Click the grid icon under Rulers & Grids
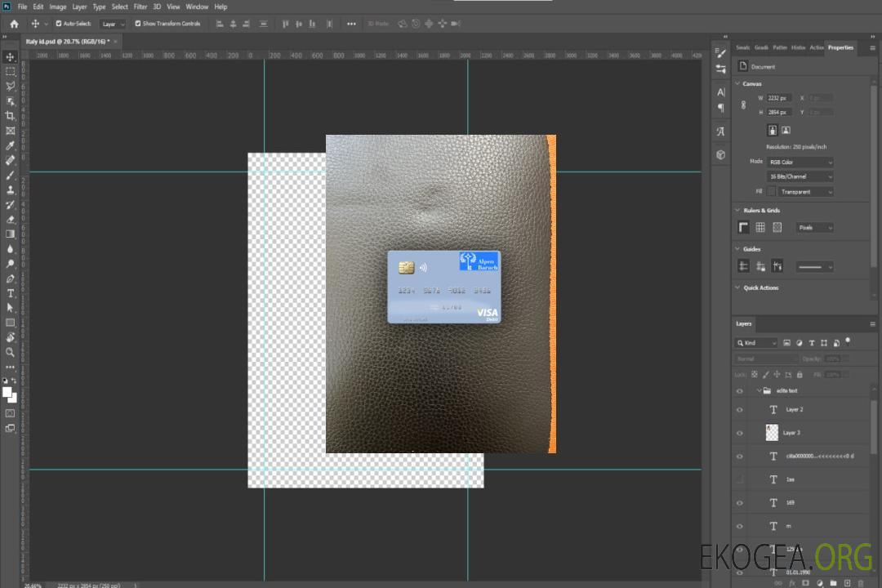The image size is (882, 588). [x=760, y=228]
